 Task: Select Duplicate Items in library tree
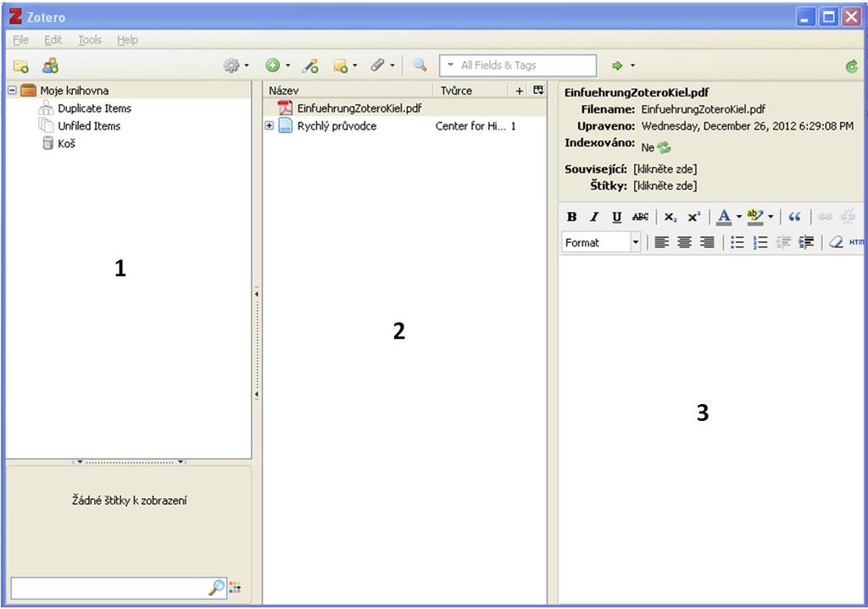(x=95, y=108)
